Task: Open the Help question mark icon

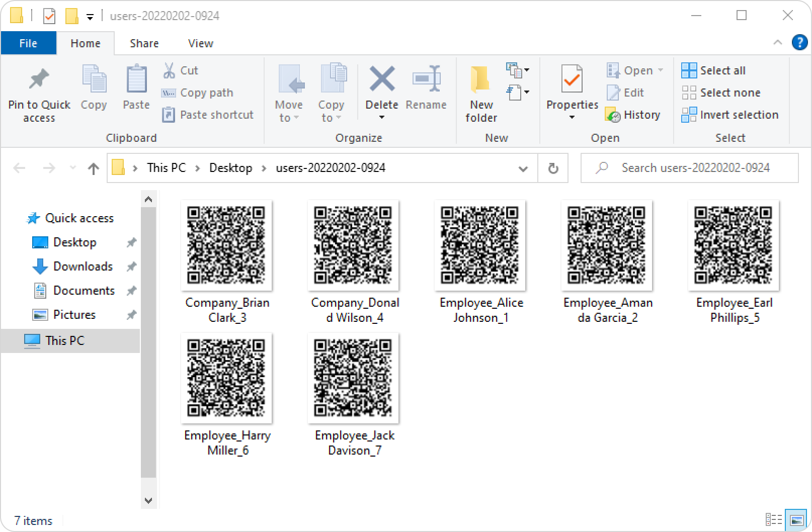Action: (x=799, y=43)
